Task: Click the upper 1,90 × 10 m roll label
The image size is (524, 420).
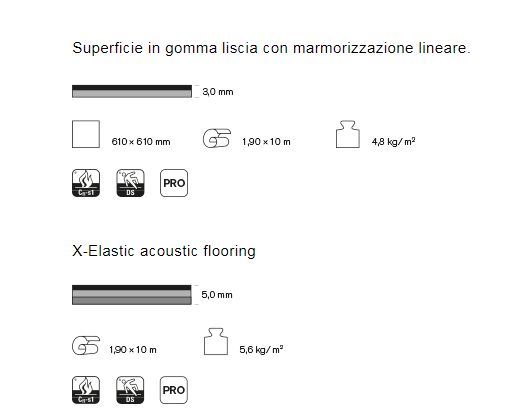Action: click(266, 142)
